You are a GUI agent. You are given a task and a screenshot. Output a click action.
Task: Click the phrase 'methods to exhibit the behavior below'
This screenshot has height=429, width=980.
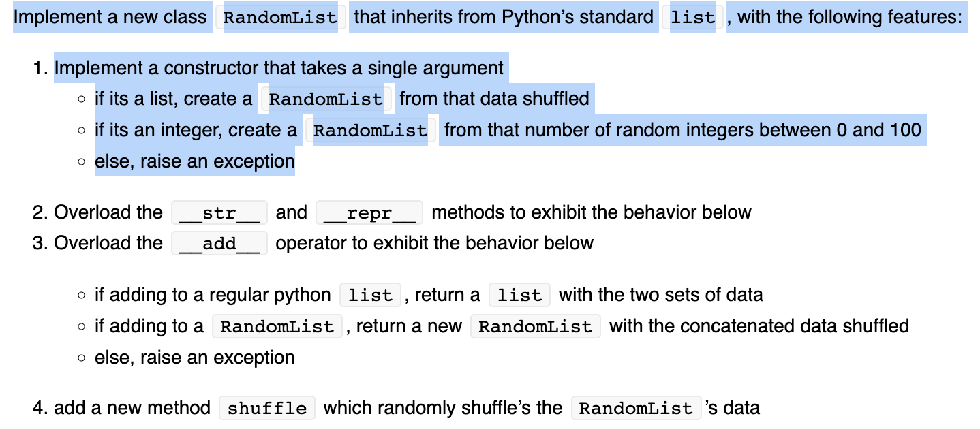(592, 212)
